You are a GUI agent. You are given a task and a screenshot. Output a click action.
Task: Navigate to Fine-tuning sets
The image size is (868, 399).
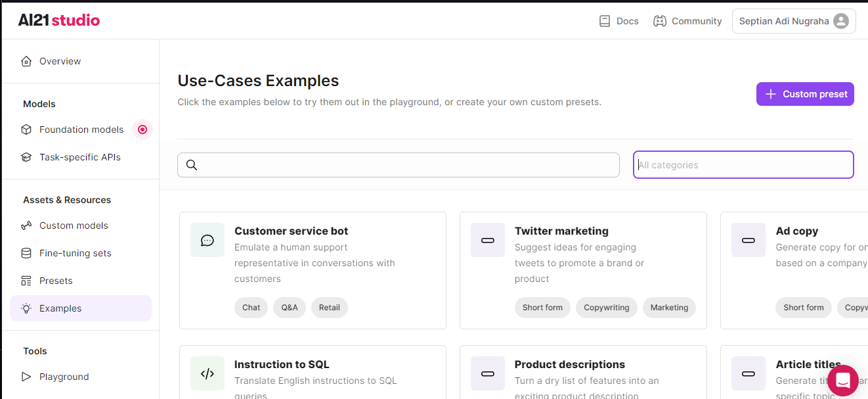[x=75, y=253]
